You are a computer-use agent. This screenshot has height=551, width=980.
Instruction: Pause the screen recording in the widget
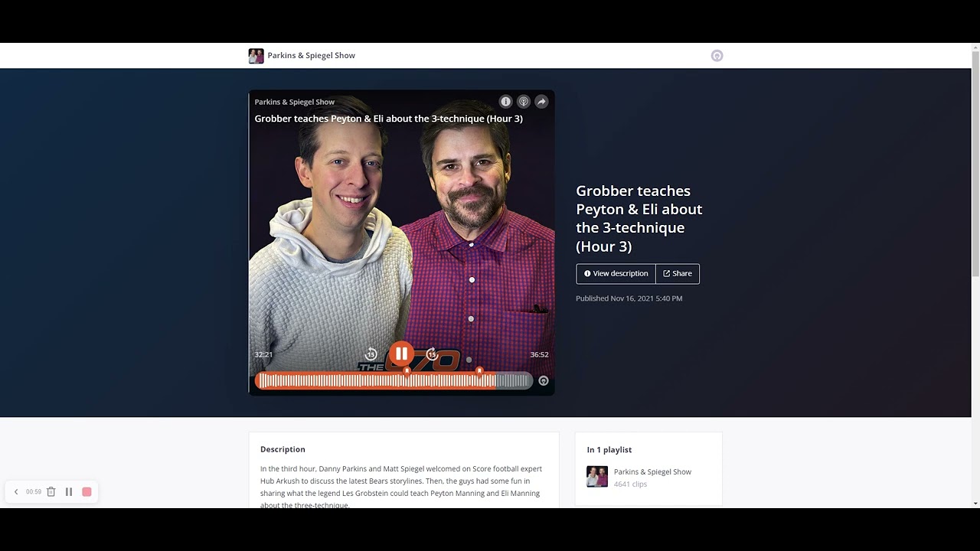pyautogui.click(x=69, y=492)
